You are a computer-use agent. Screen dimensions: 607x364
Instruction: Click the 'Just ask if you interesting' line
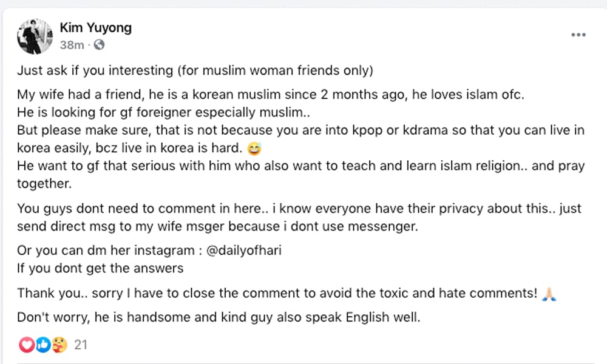(x=194, y=71)
